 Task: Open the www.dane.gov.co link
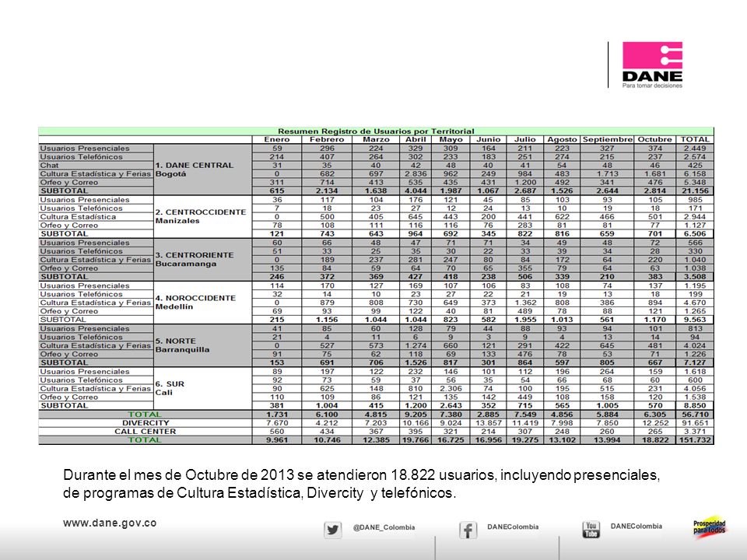tap(110, 523)
